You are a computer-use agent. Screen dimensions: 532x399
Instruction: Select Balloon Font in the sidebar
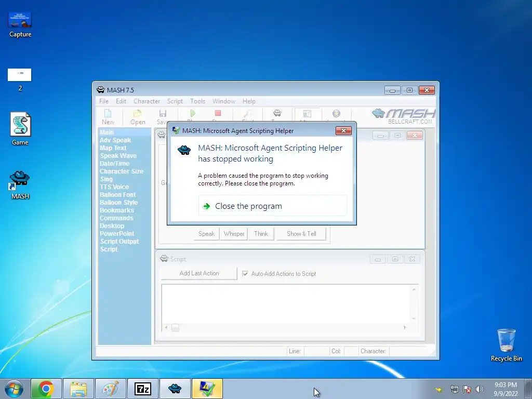[x=117, y=195]
